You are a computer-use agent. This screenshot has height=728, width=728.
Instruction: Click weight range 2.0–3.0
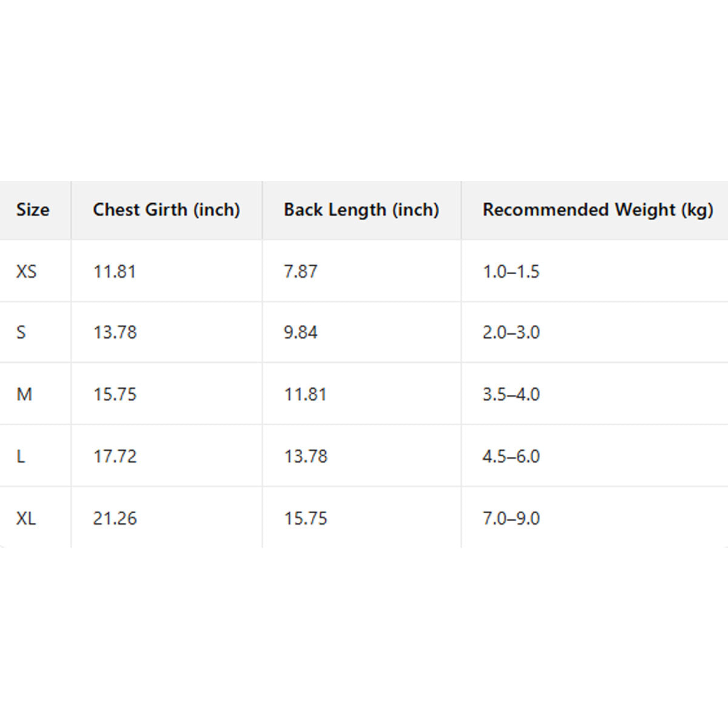tap(511, 332)
